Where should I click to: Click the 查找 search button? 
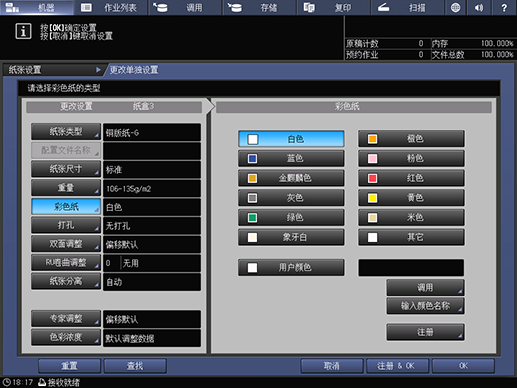(135, 366)
